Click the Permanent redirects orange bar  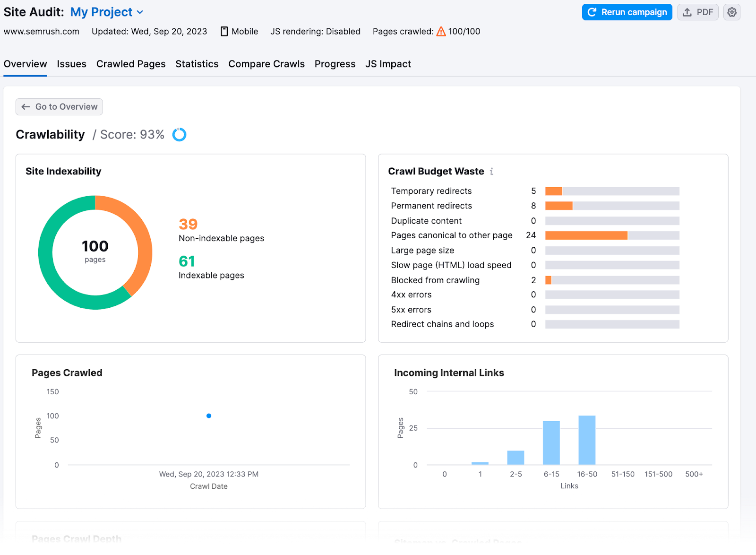pos(558,206)
